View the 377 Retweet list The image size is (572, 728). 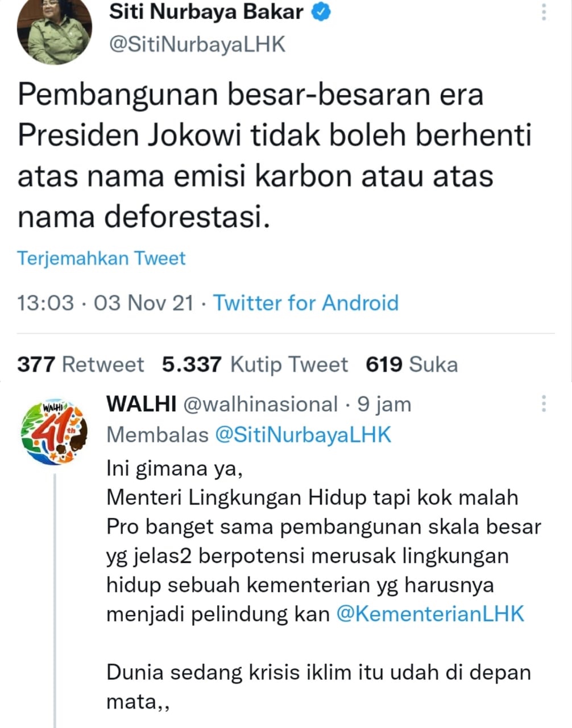(81, 364)
